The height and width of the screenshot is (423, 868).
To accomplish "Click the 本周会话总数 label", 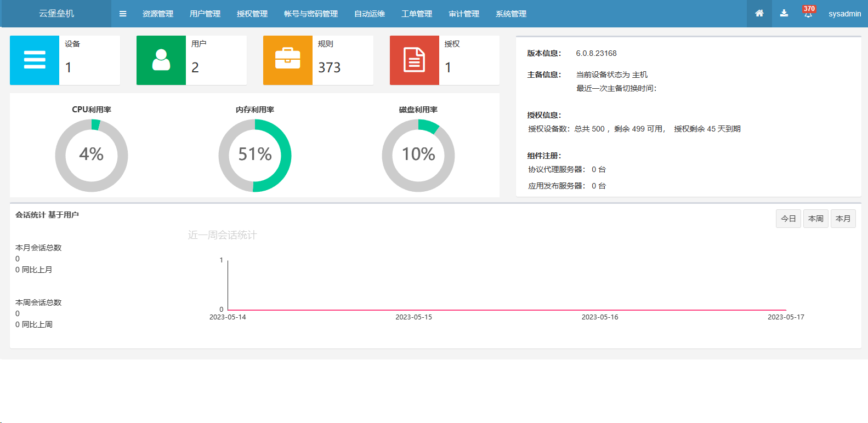I will [38, 302].
